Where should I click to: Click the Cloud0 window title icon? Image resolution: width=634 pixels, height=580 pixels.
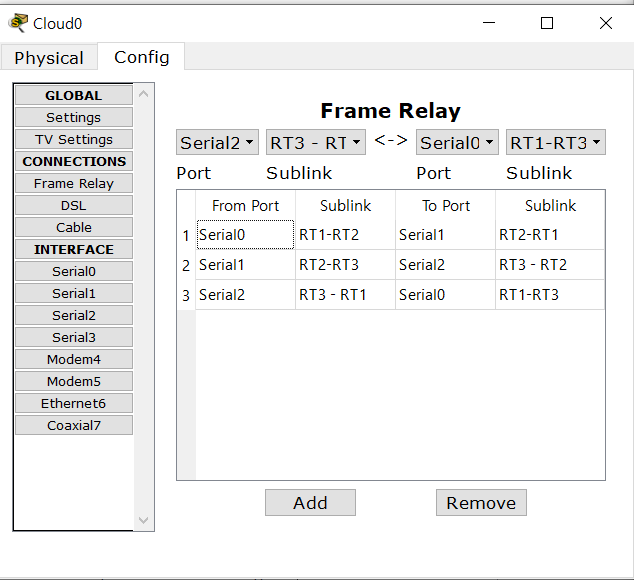[x=18, y=23]
